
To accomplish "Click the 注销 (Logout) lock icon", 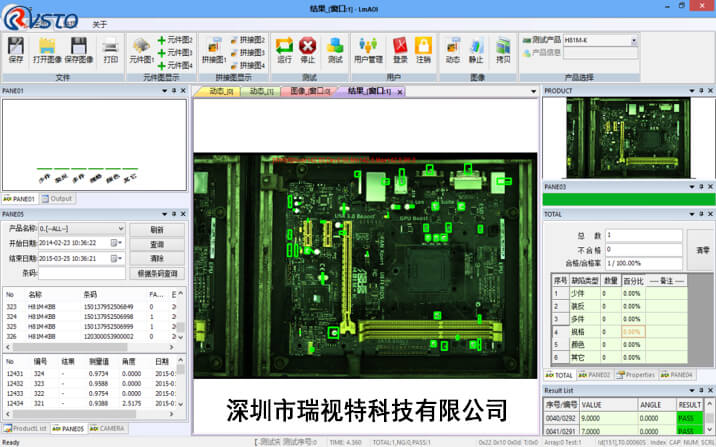I will click(424, 49).
